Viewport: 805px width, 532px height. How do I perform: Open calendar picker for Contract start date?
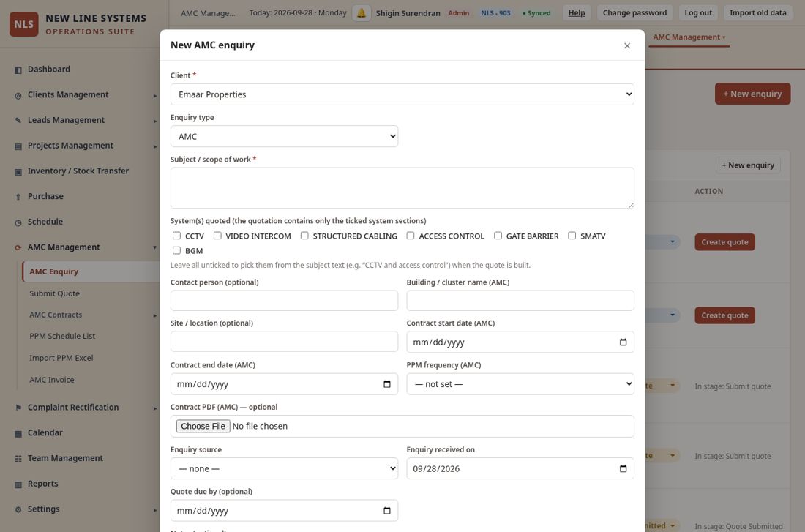pyautogui.click(x=623, y=342)
